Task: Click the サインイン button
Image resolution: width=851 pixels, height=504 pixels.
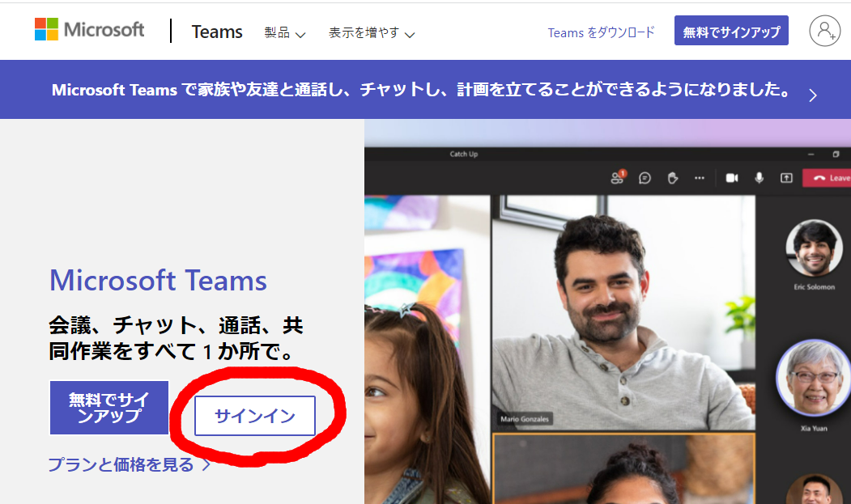Action: [255, 416]
